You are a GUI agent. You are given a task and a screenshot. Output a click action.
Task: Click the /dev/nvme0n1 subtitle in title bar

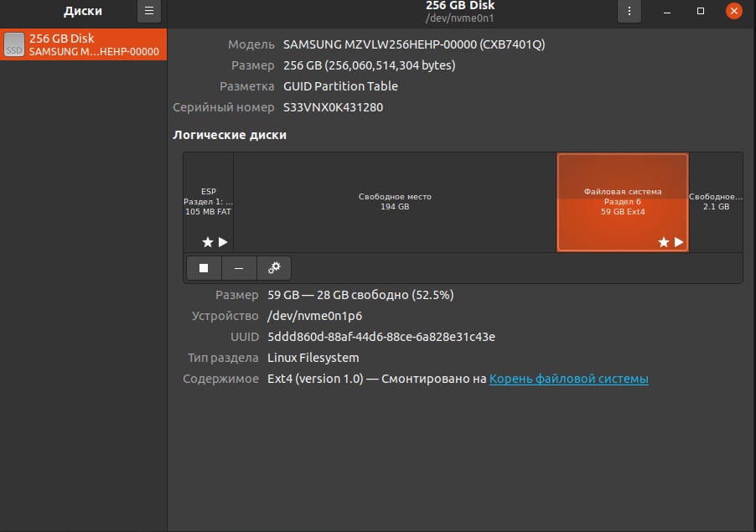(459, 18)
